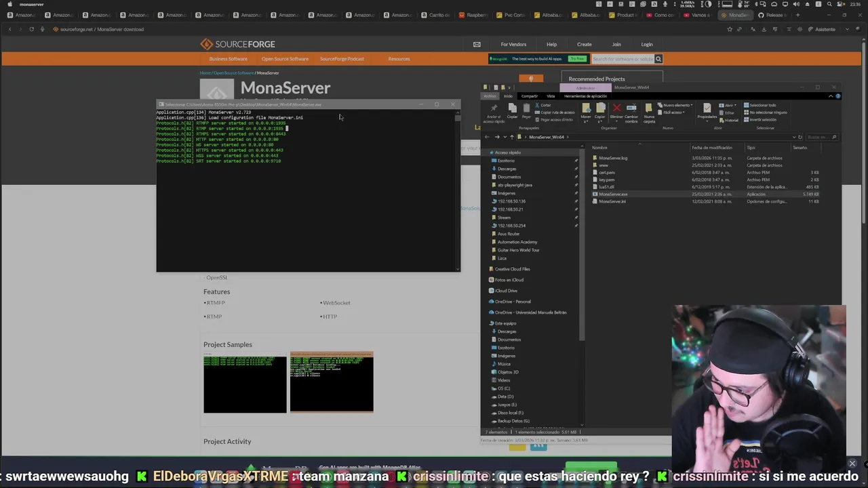868x488 pixels.
Task: Click the Explorer up-one-level arrow
Action: pyautogui.click(x=512, y=137)
